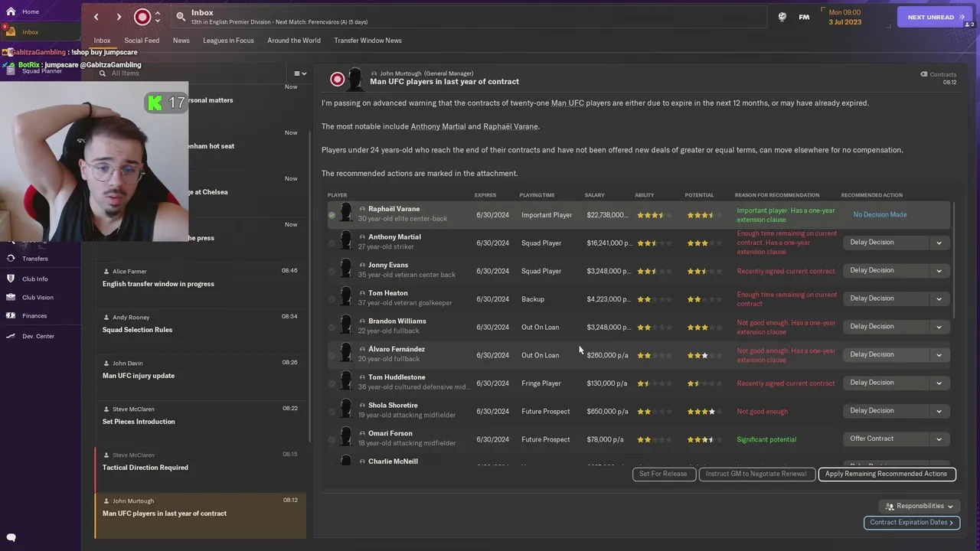This screenshot has height=551, width=980.
Task: Click the Responsibilities people icon
Action: point(890,507)
